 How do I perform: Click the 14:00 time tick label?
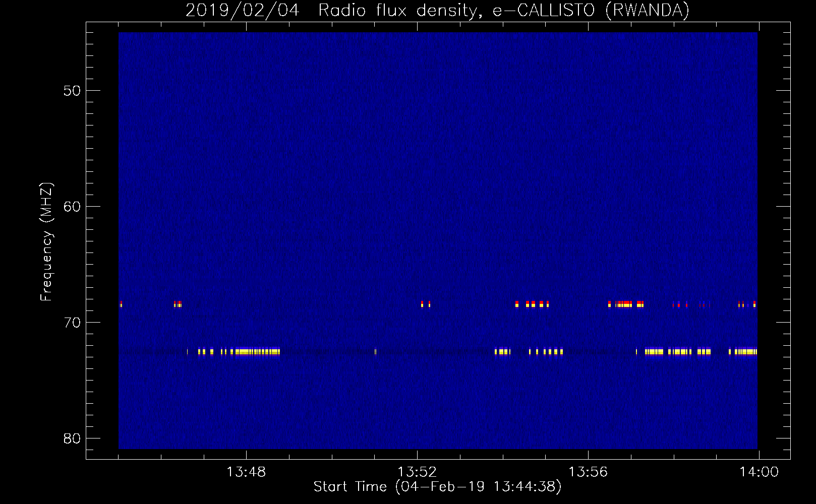point(759,472)
